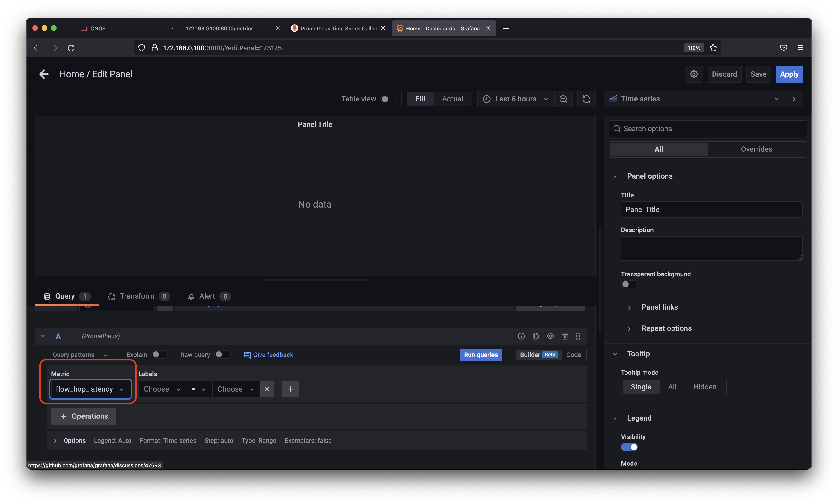Click the Transform tab icon
The width and height of the screenshot is (838, 504).
click(111, 296)
